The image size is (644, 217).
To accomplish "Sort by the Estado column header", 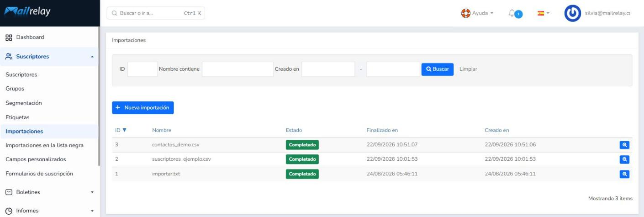I will click(x=294, y=130).
